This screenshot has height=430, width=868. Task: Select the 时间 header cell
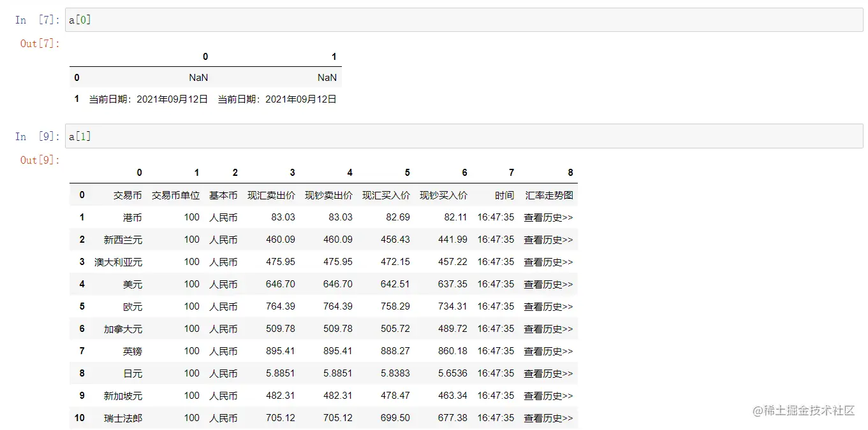504,195
